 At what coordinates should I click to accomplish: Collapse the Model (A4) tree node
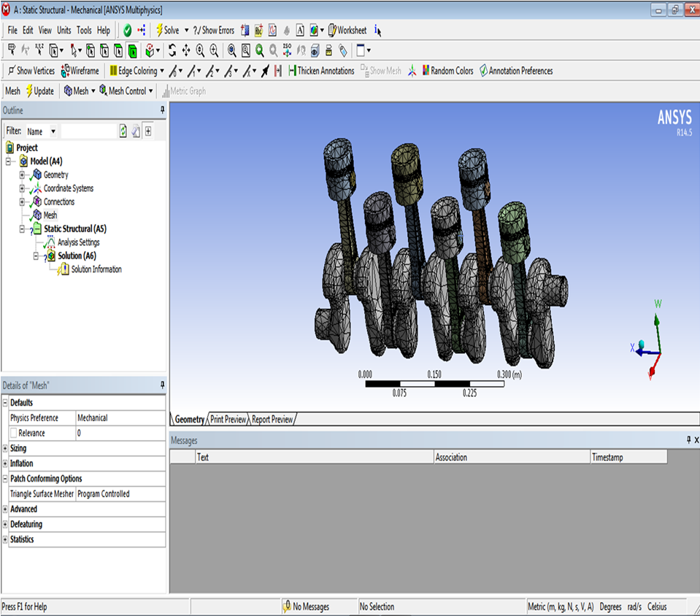(8, 161)
